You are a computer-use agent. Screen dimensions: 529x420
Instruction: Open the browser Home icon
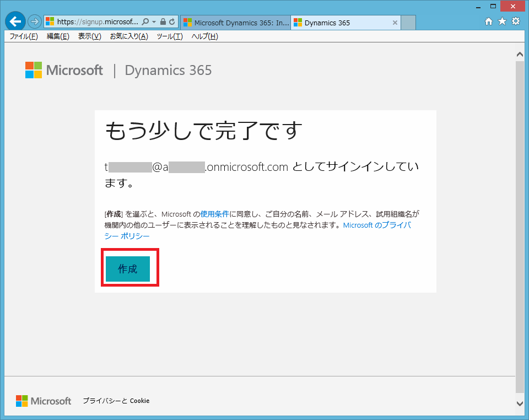point(489,21)
